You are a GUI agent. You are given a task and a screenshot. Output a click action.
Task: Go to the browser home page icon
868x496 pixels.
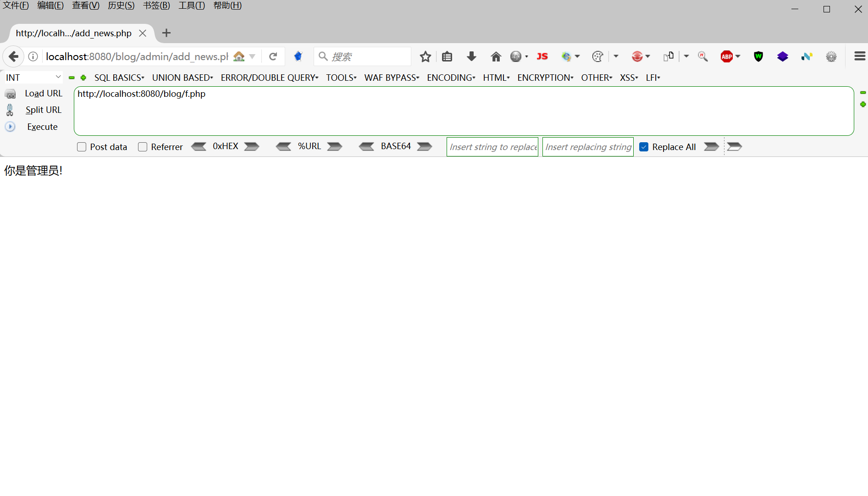(496, 56)
